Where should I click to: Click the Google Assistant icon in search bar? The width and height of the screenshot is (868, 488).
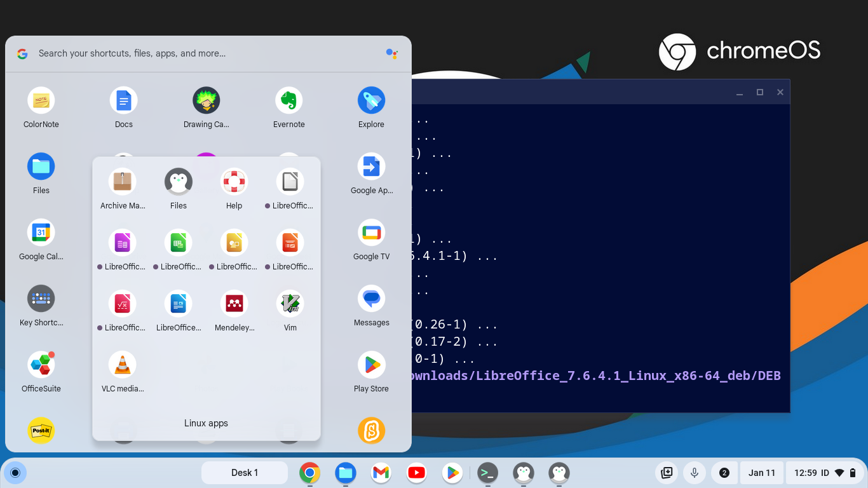(392, 54)
